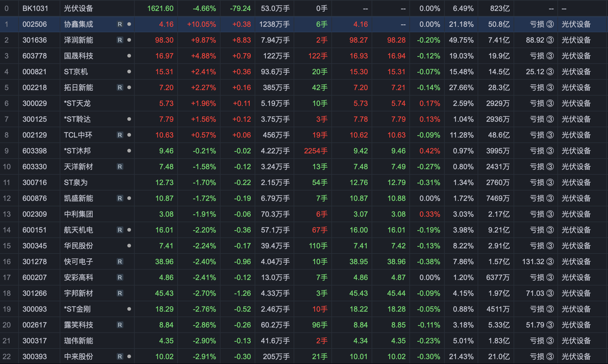Click the 珈伟新能 stock name
608x364 pixels.
pyautogui.click(x=78, y=341)
